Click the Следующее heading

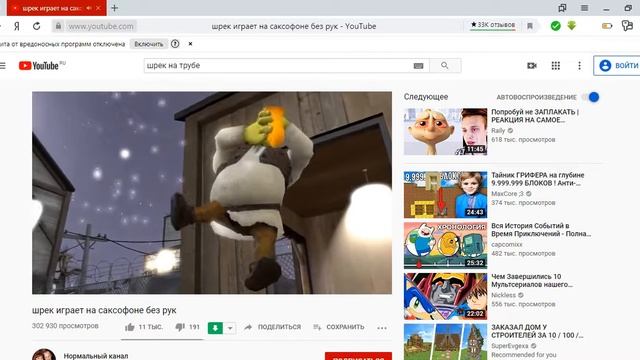click(426, 97)
